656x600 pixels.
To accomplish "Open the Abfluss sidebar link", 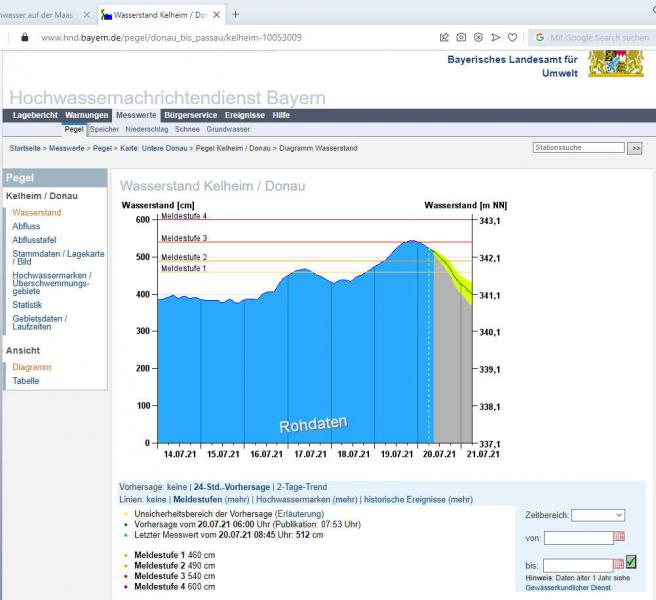I will 27,226.
